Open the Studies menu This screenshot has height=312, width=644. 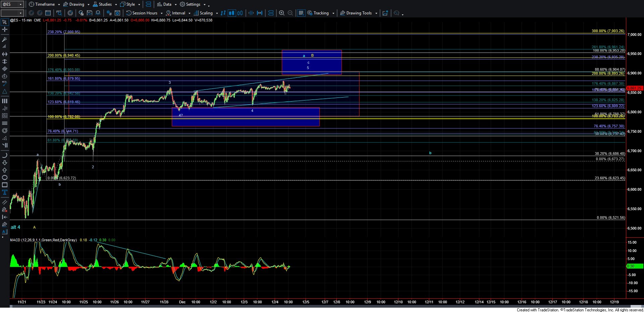click(105, 4)
